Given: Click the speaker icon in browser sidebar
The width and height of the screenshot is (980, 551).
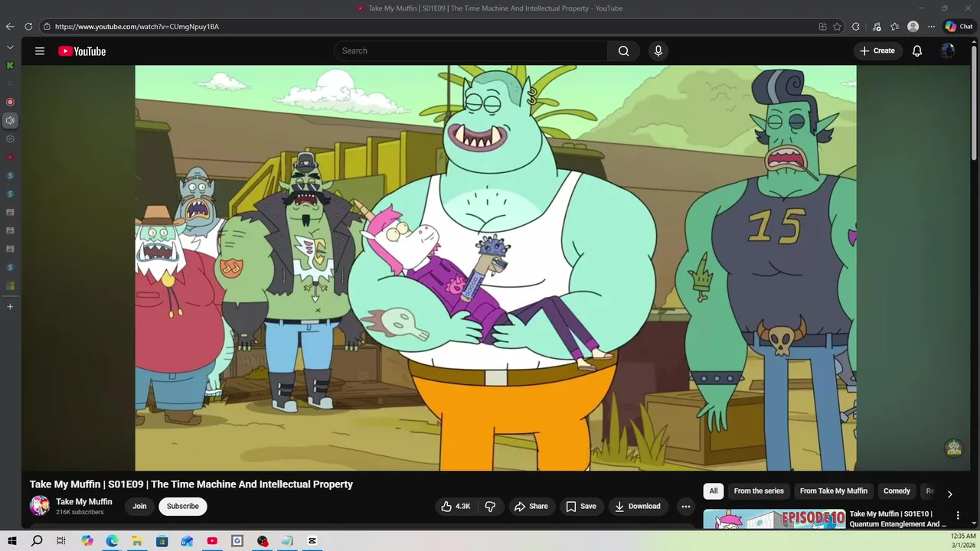Looking at the screenshot, I should 10,120.
